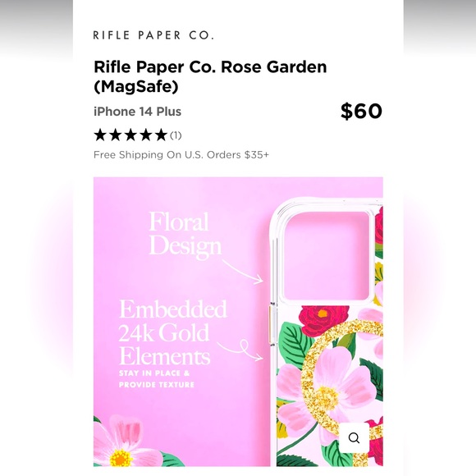The height and width of the screenshot is (476, 476).
Task: Click the $60 price label
Action: pyautogui.click(x=361, y=111)
